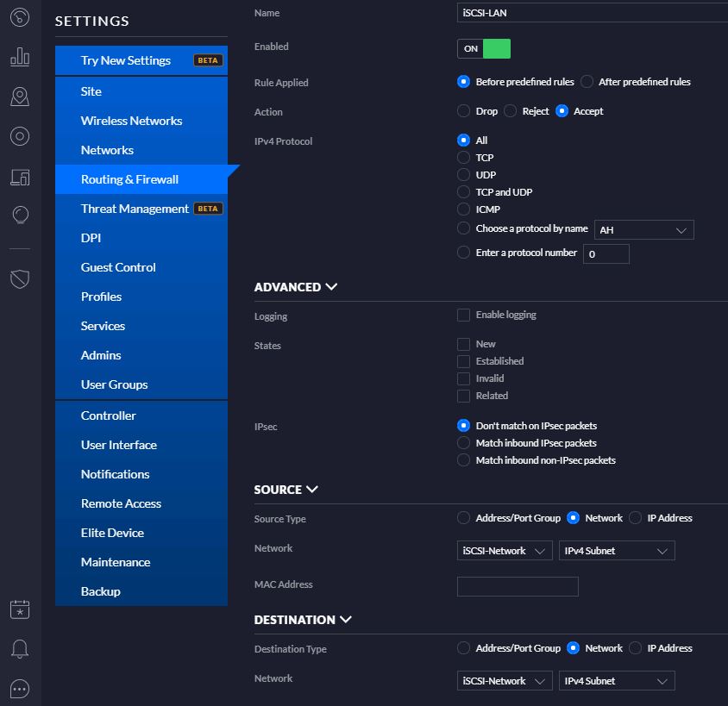Open the Dashboard icon in left rail
The image size is (728, 706).
pos(20,17)
